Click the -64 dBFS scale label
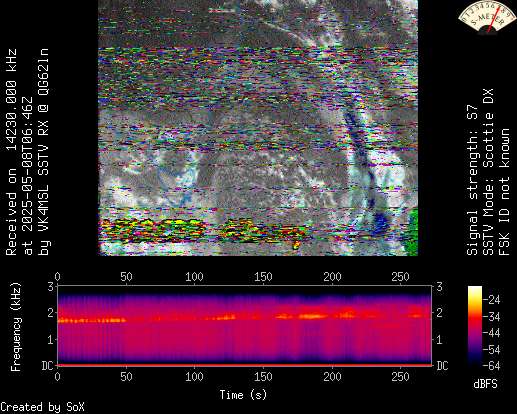The image size is (517, 414). click(492, 366)
